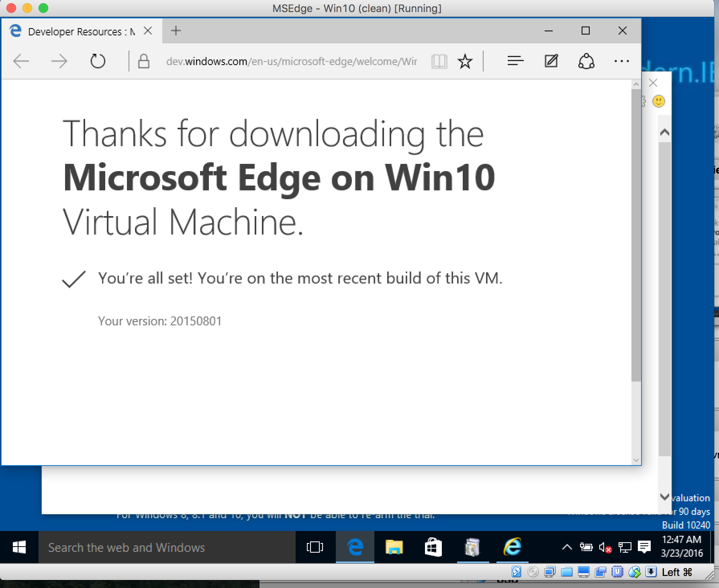
Task: Click the Edge page scroll-down arrow
Action: 636,460
